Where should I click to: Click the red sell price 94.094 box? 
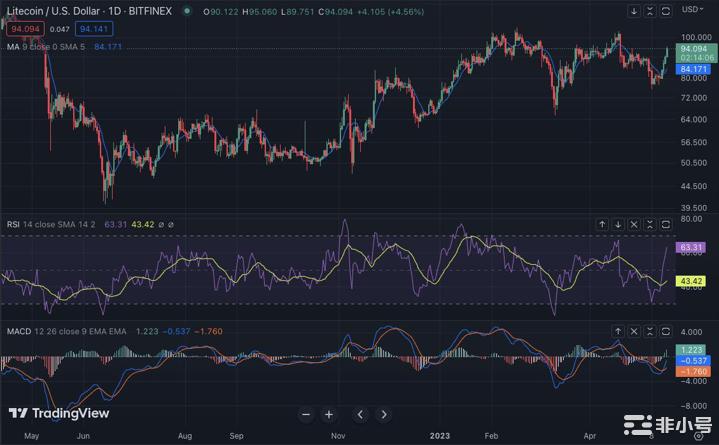point(23,29)
